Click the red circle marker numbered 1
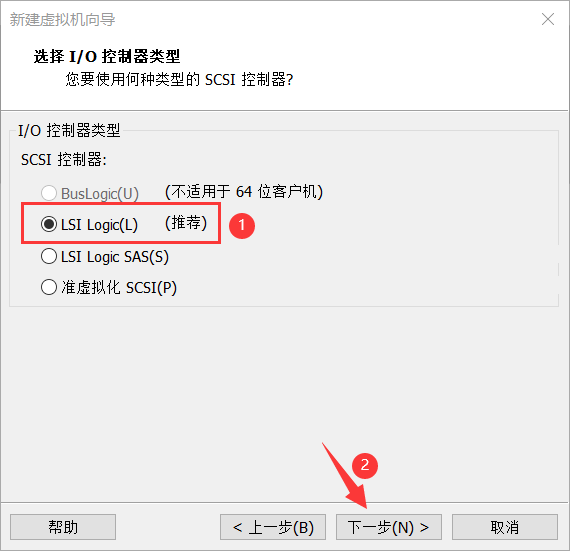Screen dimensions: 570x551 pos(242,225)
